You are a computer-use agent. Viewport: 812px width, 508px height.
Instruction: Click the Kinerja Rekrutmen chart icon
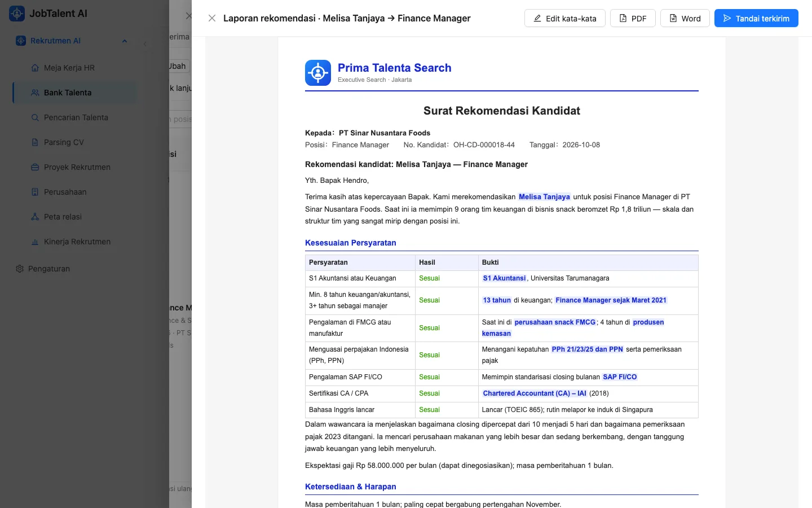point(35,242)
